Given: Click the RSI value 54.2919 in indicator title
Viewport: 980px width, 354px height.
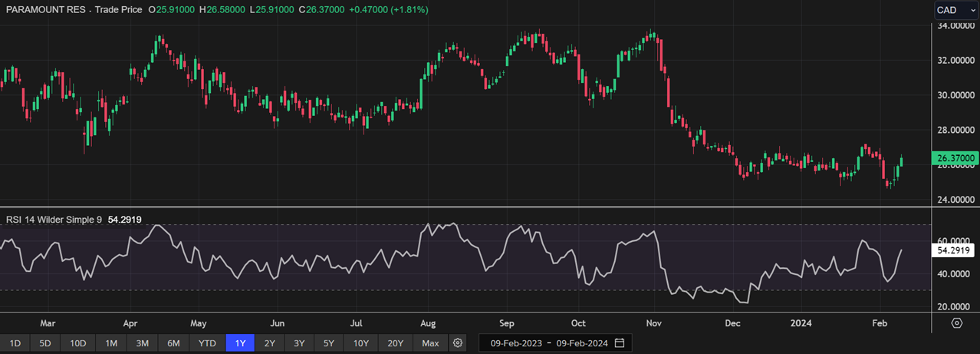Looking at the screenshot, I should pyautogui.click(x=124, y=220).
